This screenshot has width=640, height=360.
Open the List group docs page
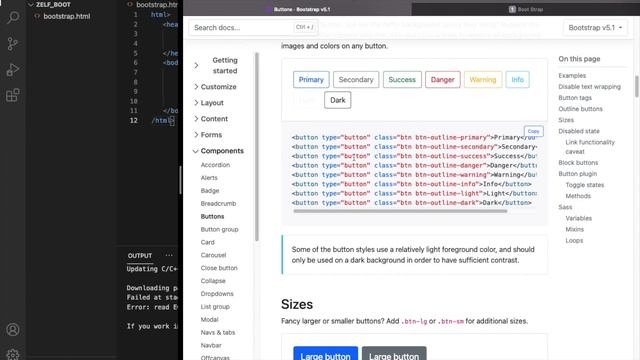(215, 307)
